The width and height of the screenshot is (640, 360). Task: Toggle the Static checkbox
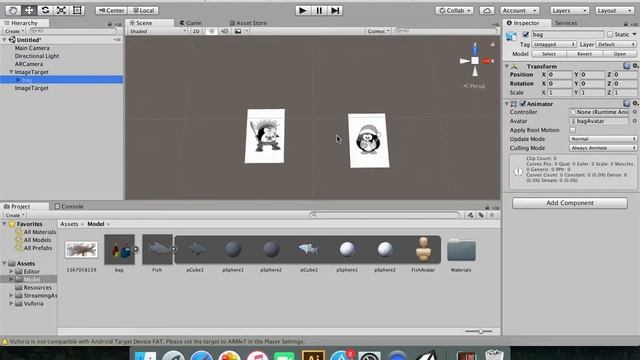coord(610,35)
